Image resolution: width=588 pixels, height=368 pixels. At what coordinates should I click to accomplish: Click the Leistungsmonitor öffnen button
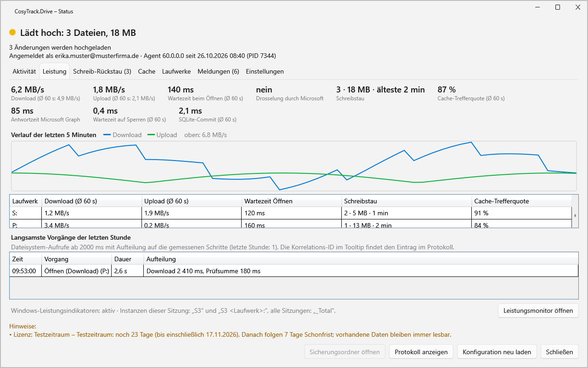[x=538, y=310]
